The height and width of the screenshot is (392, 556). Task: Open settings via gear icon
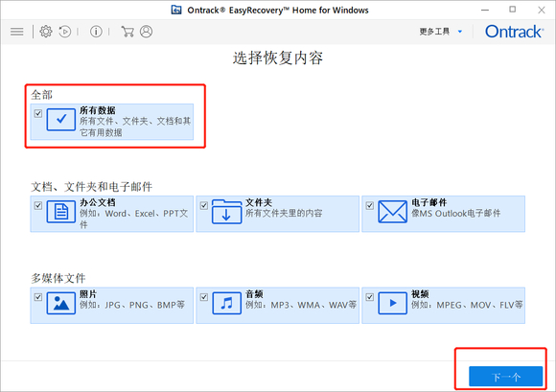(x=46, y=32)
